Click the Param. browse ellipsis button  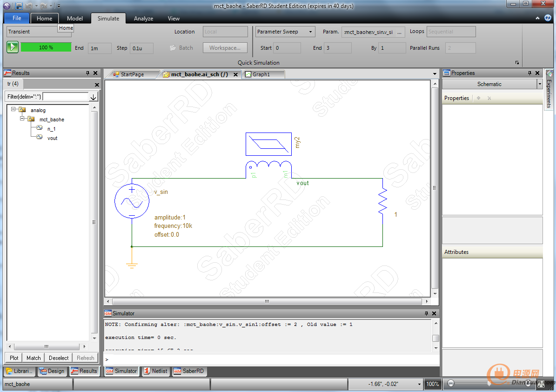(x=400, y=32)
